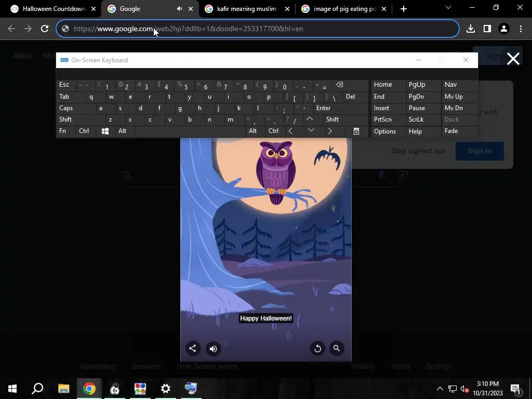Open File Explorer from taskbar
The image size is (532, 399).
click(x=63, y=389)
